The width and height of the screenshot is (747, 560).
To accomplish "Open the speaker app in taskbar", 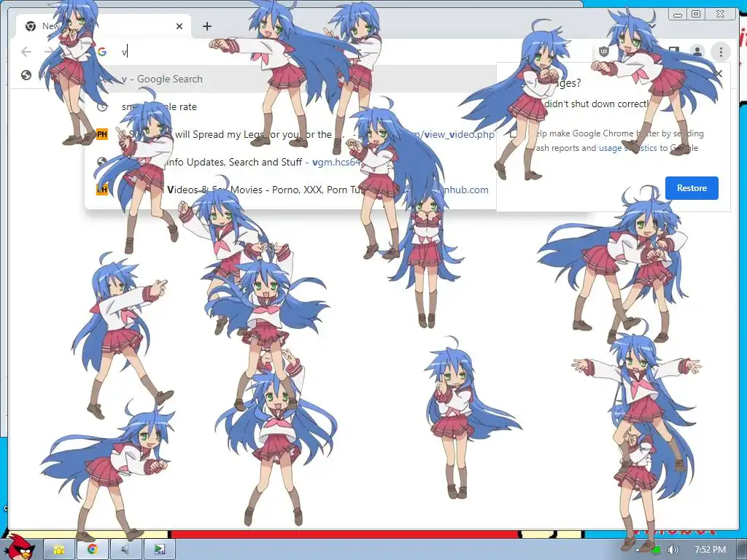I will (x=125, y=550).
